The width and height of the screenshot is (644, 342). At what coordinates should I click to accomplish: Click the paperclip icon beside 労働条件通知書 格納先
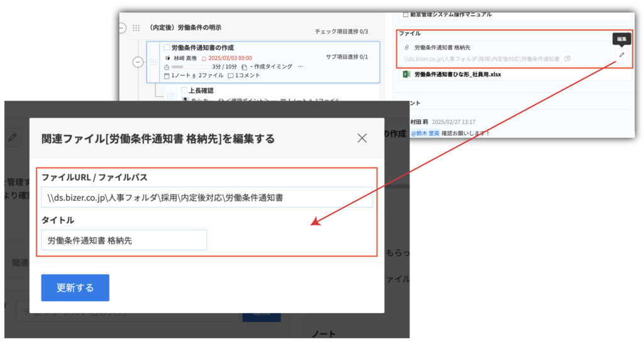(407, 48)
